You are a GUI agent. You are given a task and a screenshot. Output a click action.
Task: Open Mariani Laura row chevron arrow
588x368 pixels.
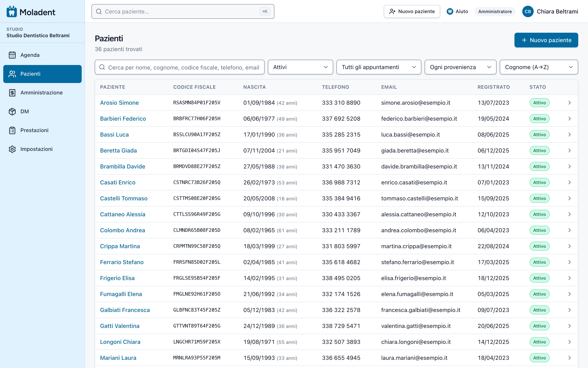tap(570, 358)
